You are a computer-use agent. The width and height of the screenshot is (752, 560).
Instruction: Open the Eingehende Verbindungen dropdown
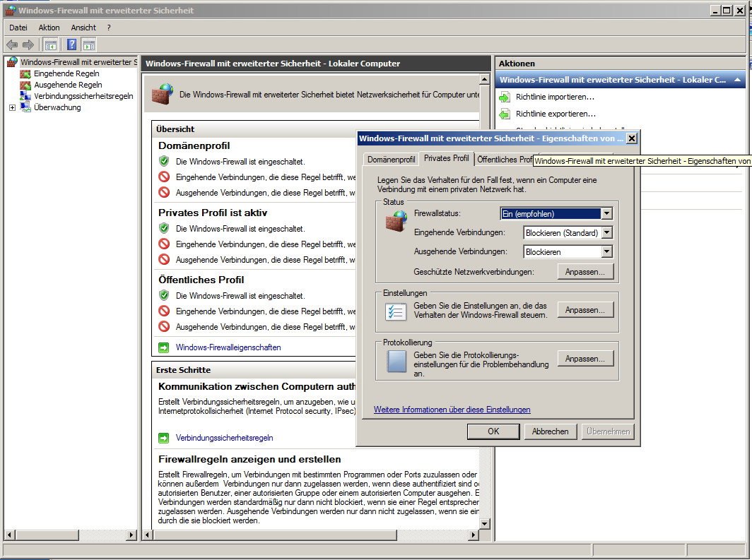click(x=606, y=233)
